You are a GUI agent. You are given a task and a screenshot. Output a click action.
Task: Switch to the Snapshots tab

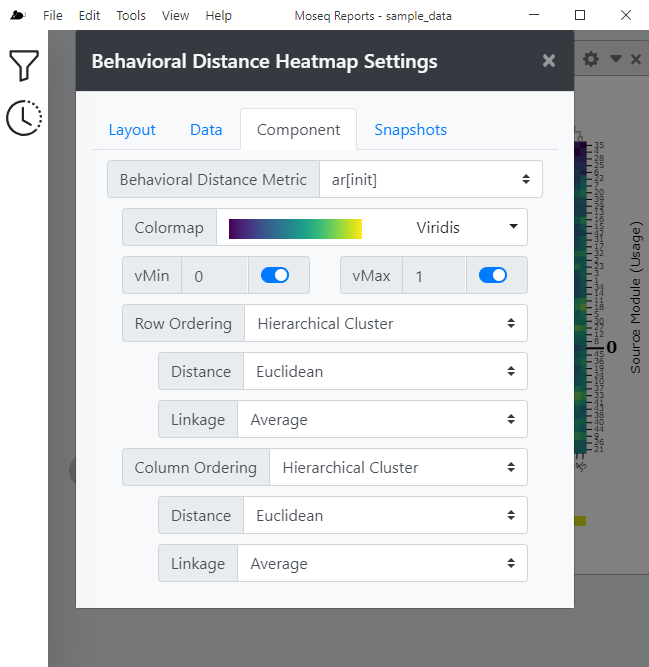point(410,129)
